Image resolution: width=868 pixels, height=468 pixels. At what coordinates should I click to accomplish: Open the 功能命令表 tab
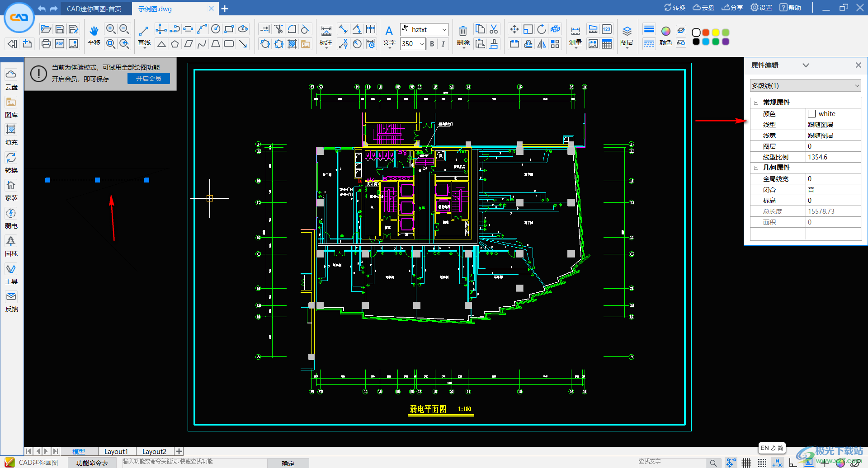(92, 463)
